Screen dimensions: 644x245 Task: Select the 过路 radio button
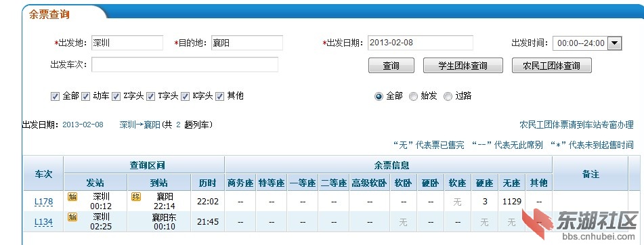click(x=448, y=96)
